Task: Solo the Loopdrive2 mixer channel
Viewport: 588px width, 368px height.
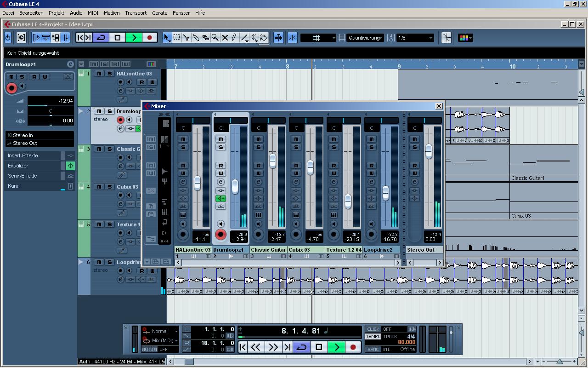Action: click(372, 147)
